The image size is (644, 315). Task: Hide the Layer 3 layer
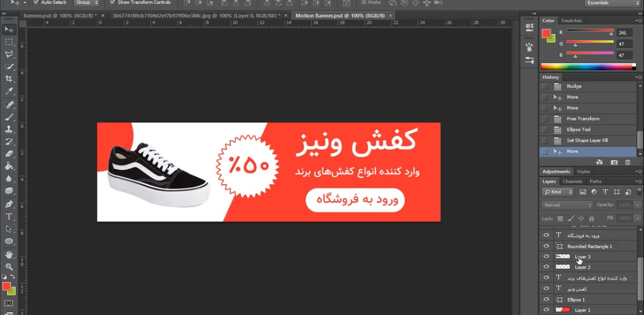point(546,257)
